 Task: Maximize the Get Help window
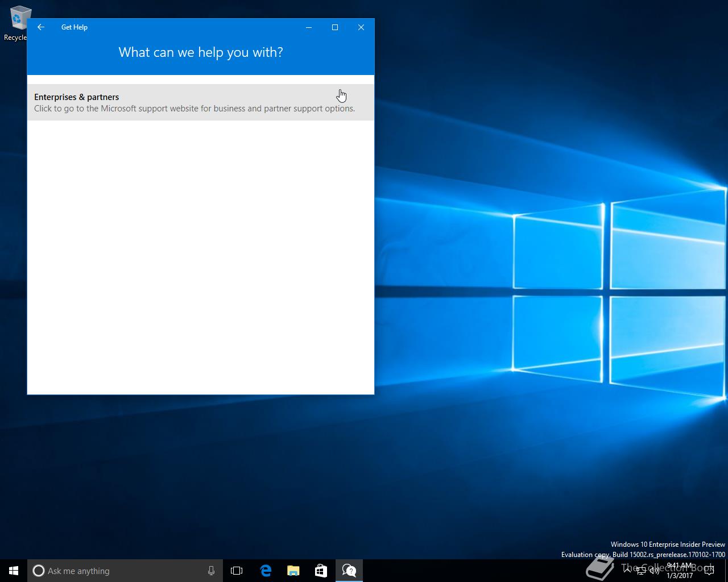[335, 27]
